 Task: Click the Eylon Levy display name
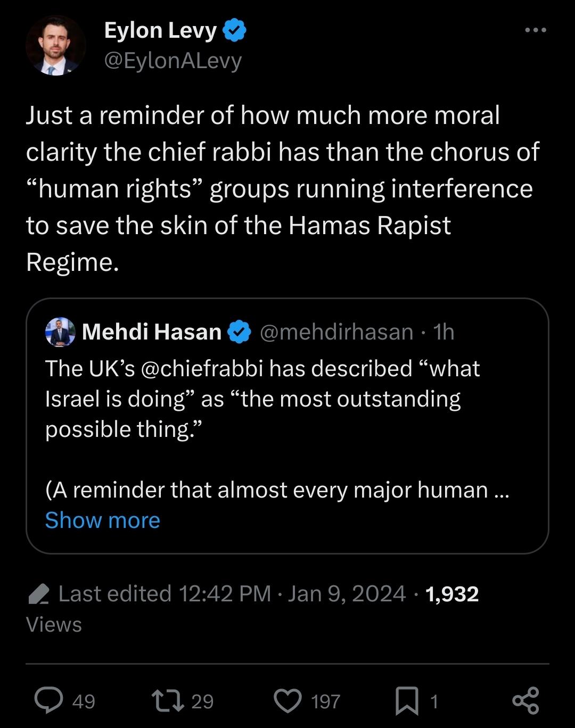[160, 30]
